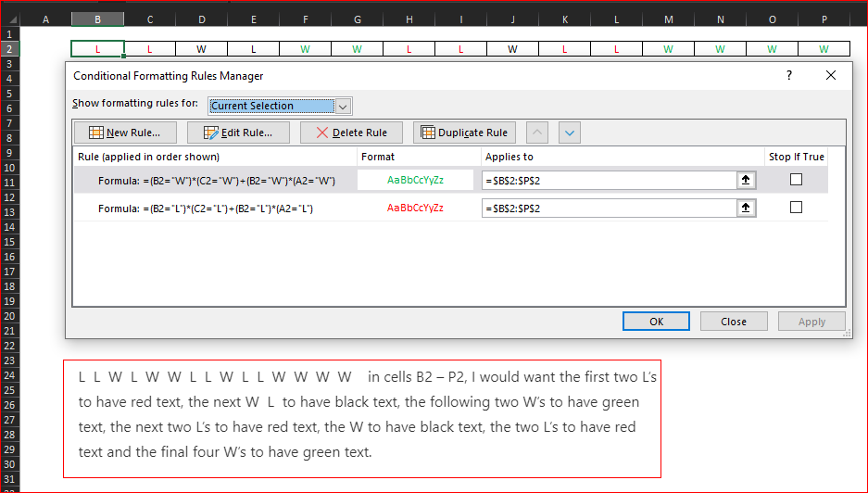Move the rule up with the arrow
This screenshot has height=493, width=868.
[x=537, y=133]
